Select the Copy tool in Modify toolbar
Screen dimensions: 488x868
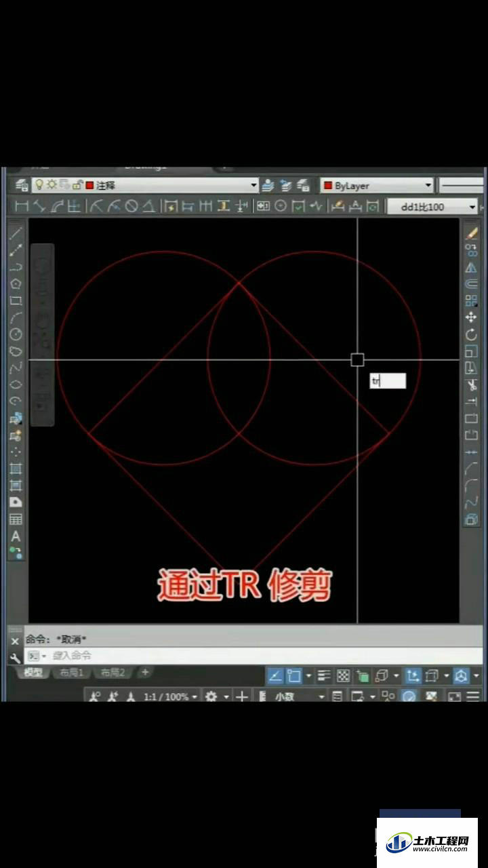tap(472, 250)
